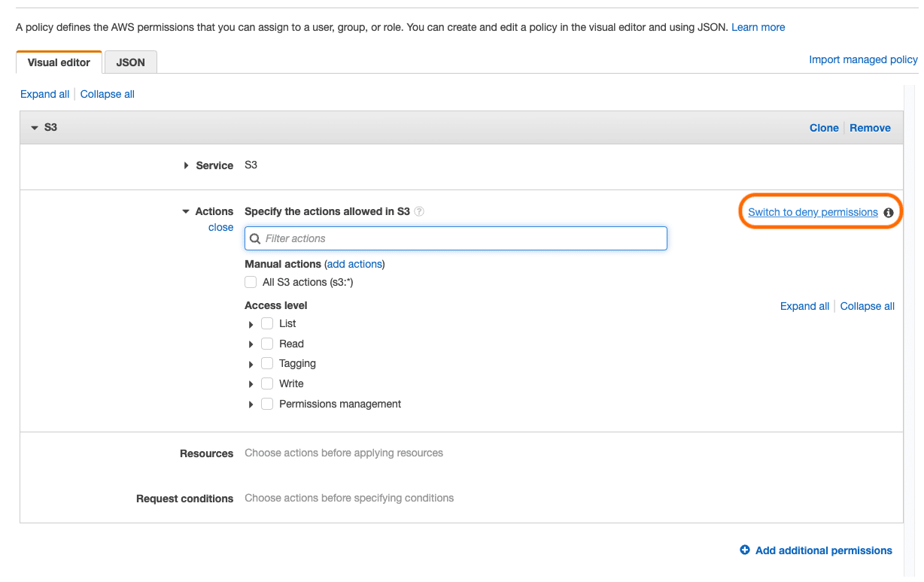Switch to the JSON tab
The image size is (924, 582).
(x=130, y=62)
